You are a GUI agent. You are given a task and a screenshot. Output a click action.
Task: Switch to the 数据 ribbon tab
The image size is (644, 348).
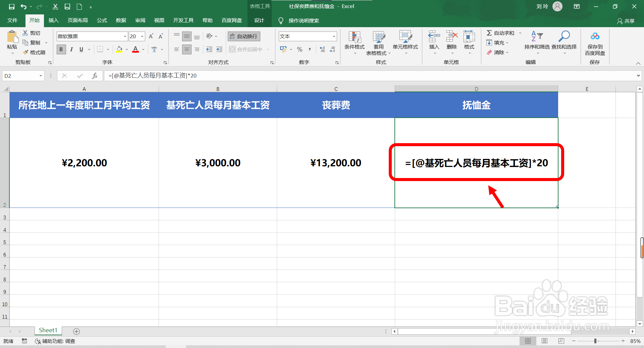click(x=121, y=20)
